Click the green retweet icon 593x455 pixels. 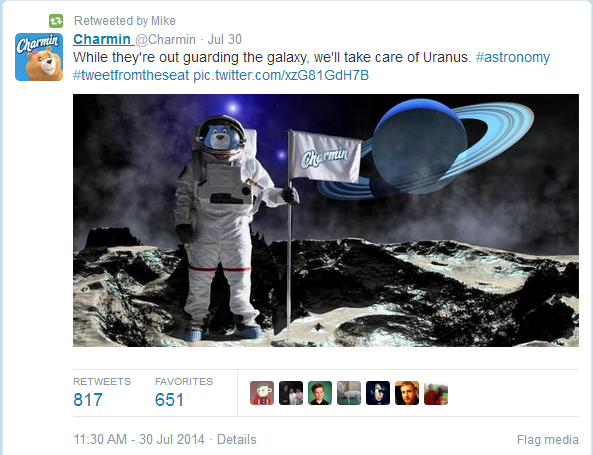pos(56,21)
